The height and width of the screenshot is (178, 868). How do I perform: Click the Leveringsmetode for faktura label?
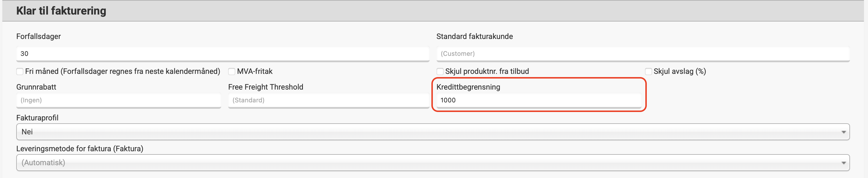coord(80,149)
